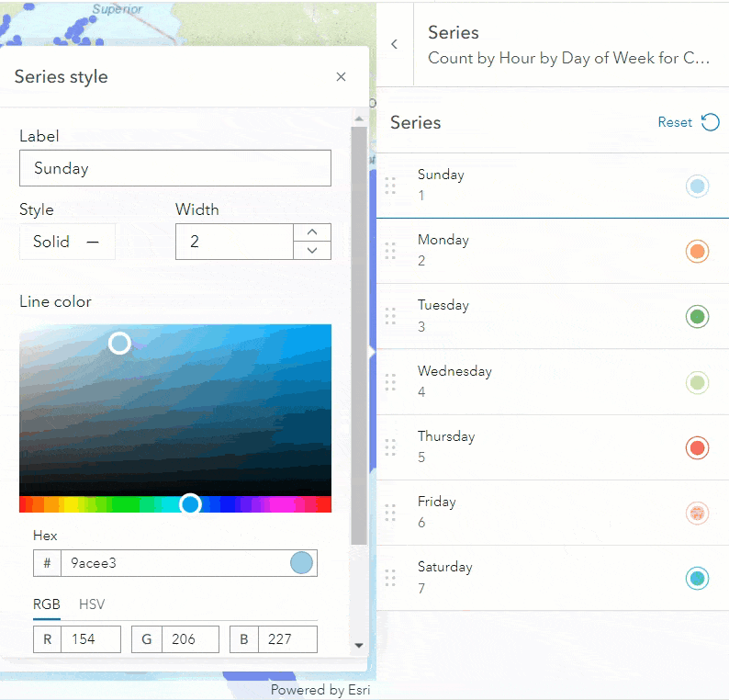729x700 pixels.
Task: Click the G value field 206
Action: pos(190,639)
